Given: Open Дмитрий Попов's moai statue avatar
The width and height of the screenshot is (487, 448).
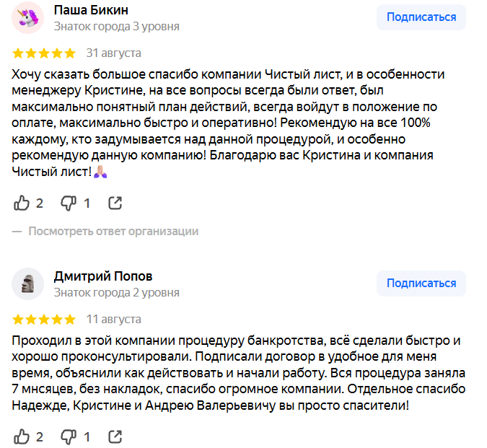Looking at the screenshot, I should (x=28, y=284).
